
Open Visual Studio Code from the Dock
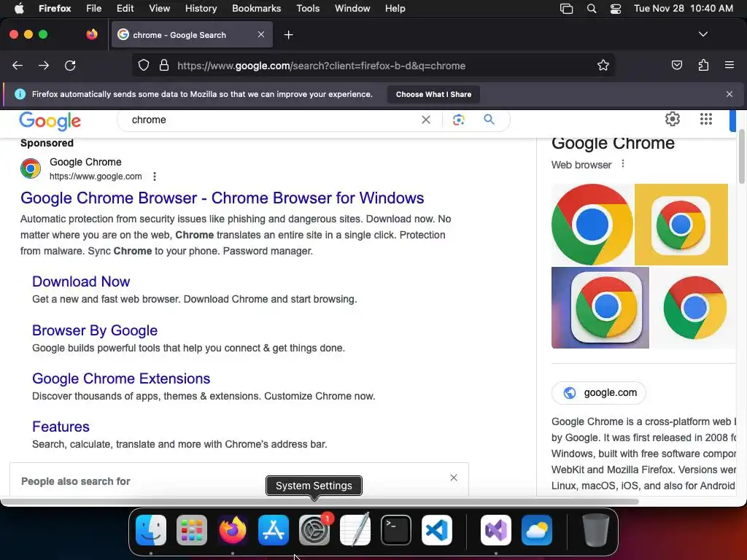coord(437,530)
